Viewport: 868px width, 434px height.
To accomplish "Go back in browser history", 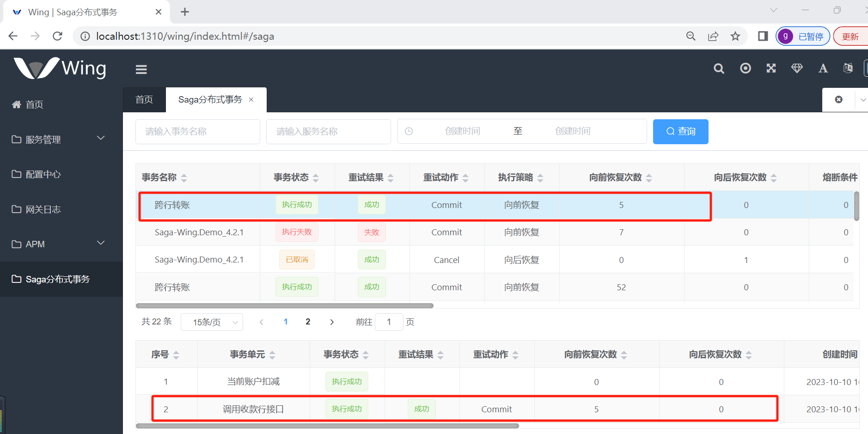I will coord(13,36).
